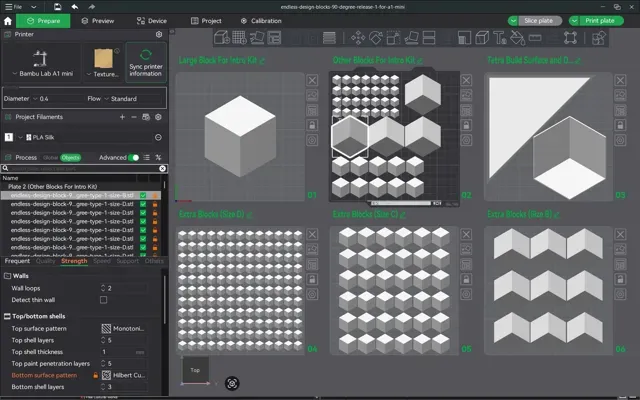Click the reset camera view icon
This screenshot has width=640, height=400.
pyautogui.click(x=232, y=383)
